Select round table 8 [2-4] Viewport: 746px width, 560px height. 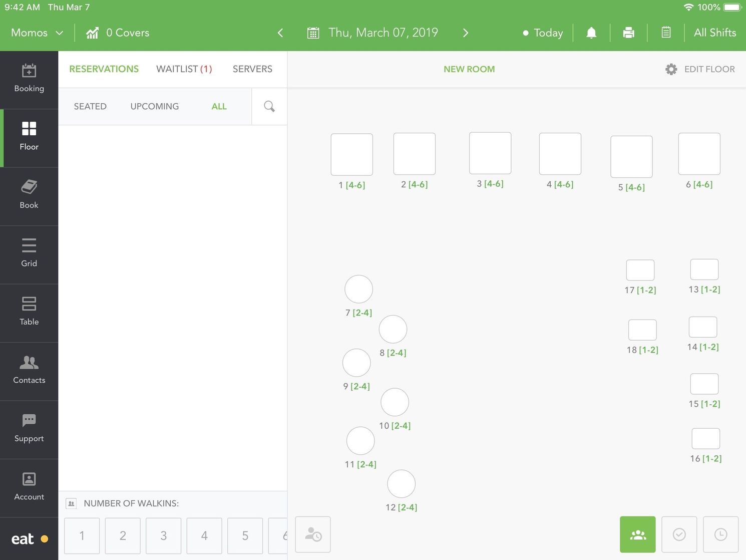pyautogui.click(x=393, y=329)
